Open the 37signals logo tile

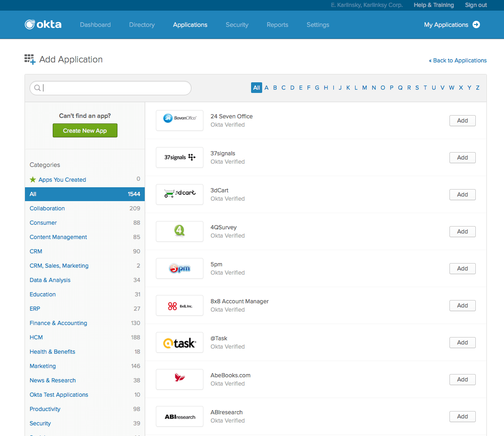coord(180,158)
